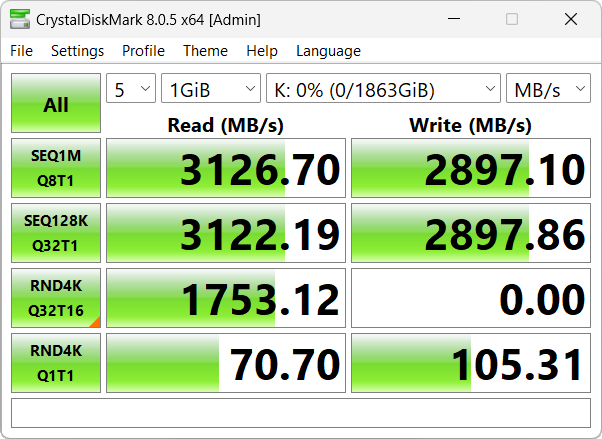Open the unit dropdown showing MB/s

(x=548, y=88)
